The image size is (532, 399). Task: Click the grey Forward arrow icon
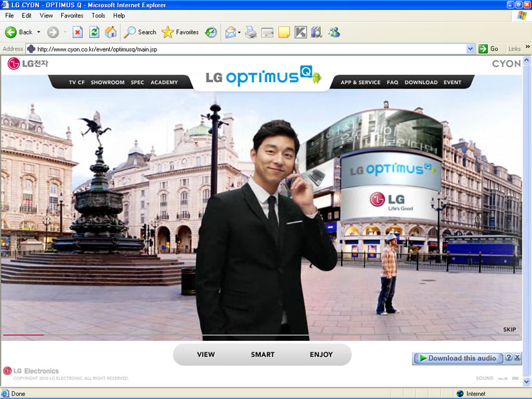[52, 32]
